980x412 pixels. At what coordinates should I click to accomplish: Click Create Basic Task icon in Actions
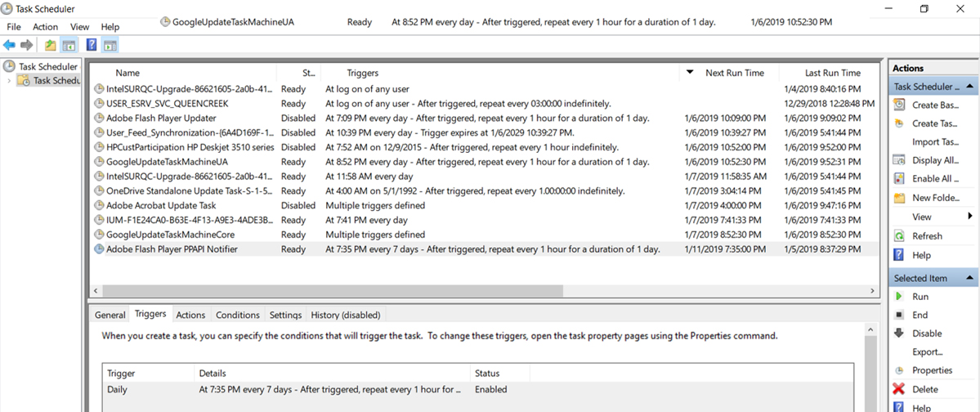pos(899,105)
